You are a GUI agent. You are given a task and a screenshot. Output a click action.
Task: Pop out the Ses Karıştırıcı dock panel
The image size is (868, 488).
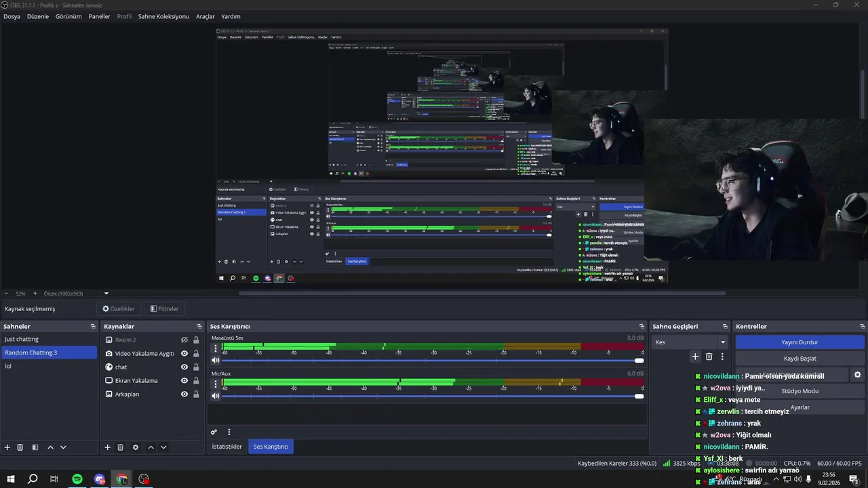click(x=642, y=326)
